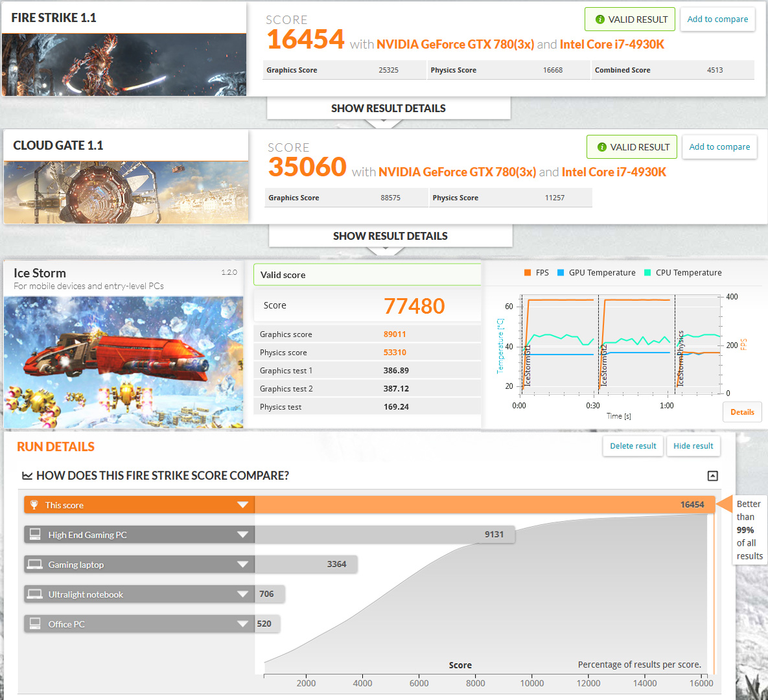Open the Intel Core i7-4930K link in Fire Strike
The width and height of the screenshot is (768, 700).
[612, 45]
